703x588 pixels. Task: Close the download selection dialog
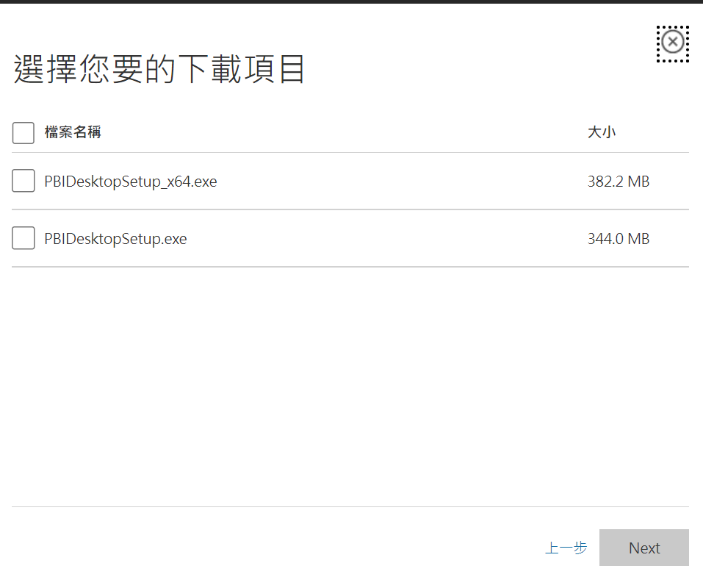tap(672, 43)
